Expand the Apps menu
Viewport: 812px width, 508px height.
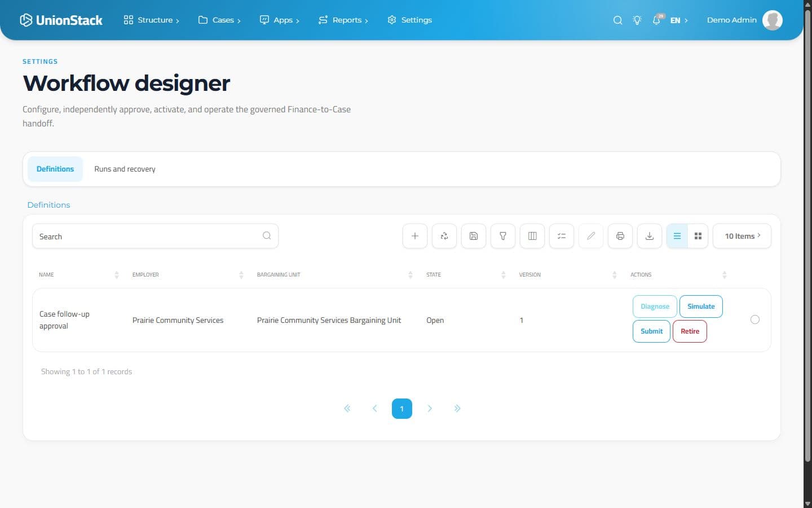click(x=279, y=20)
